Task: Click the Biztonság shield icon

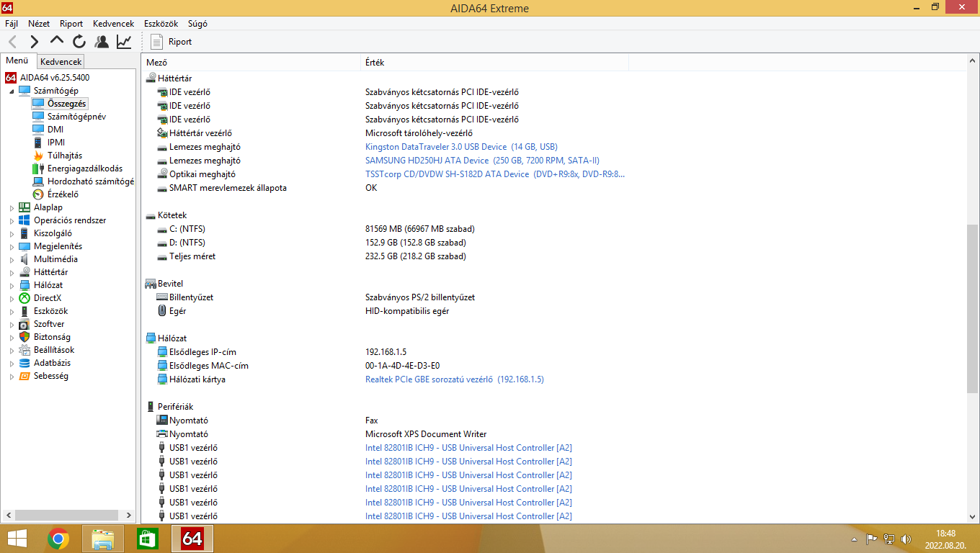Action: point(24,337)
